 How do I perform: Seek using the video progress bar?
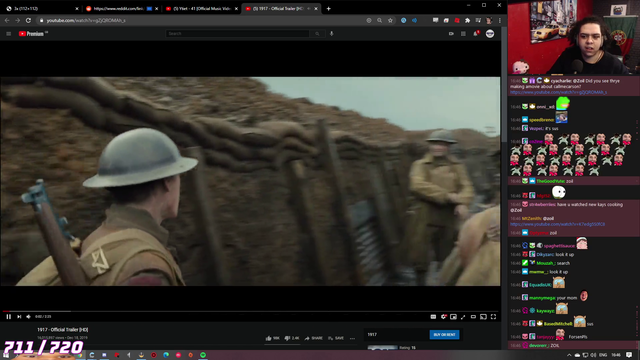[250, 311]
